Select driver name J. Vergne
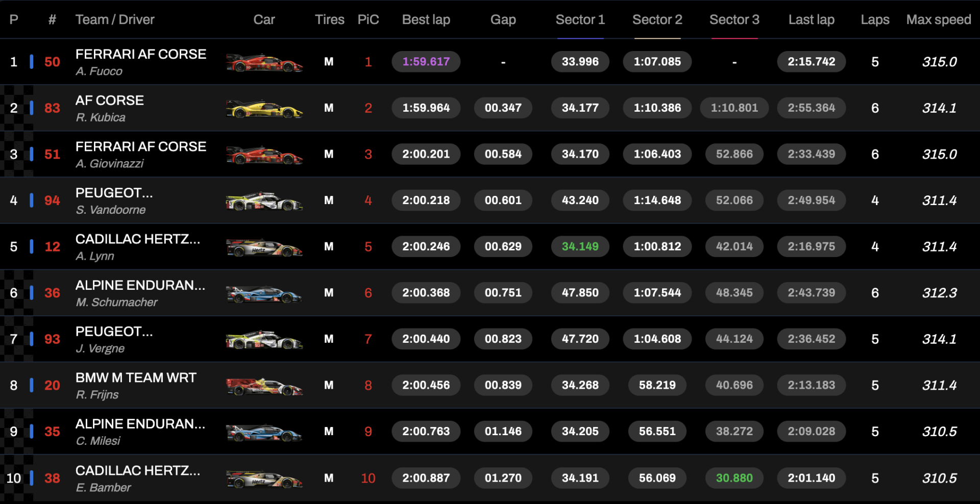The width and height of the screenshot is (980, 504). [100, 348]
